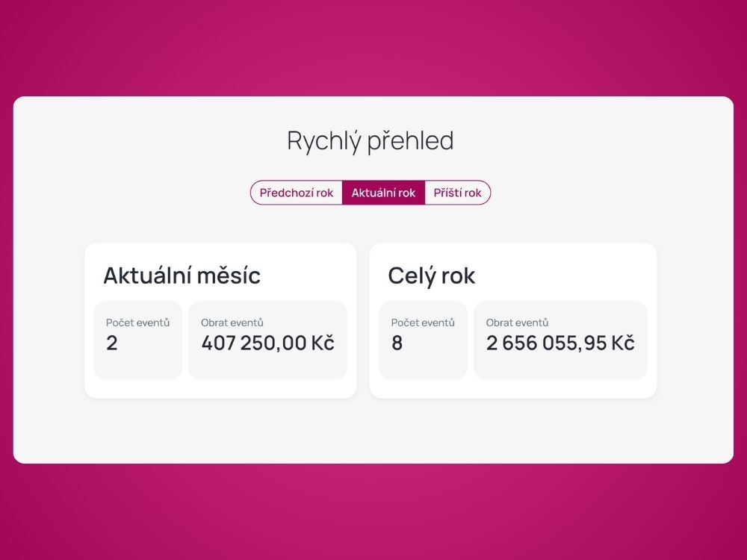Open Obrat eventů tile in Aktuální měsíc
This screenshot has height=560, width=747.
click(267, 340)
